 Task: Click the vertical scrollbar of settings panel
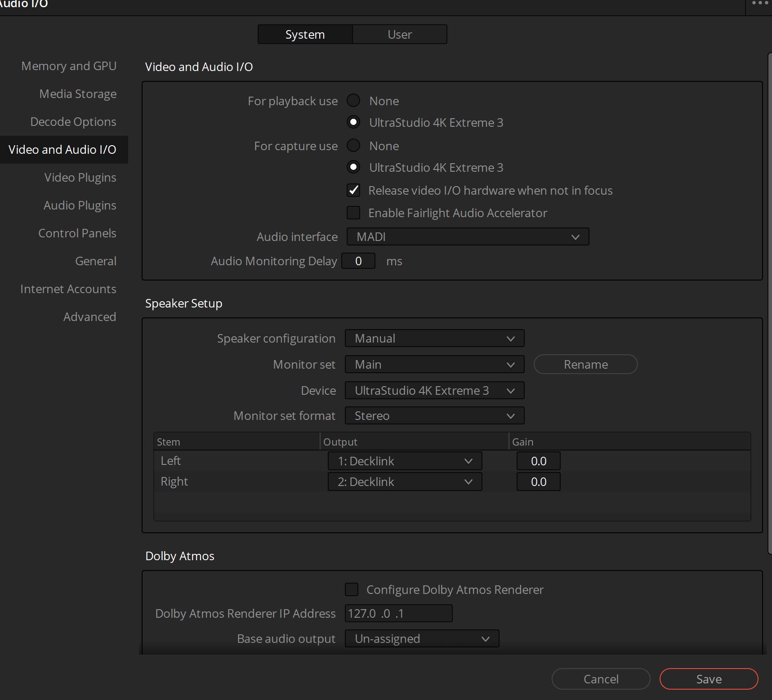[769, 303]
